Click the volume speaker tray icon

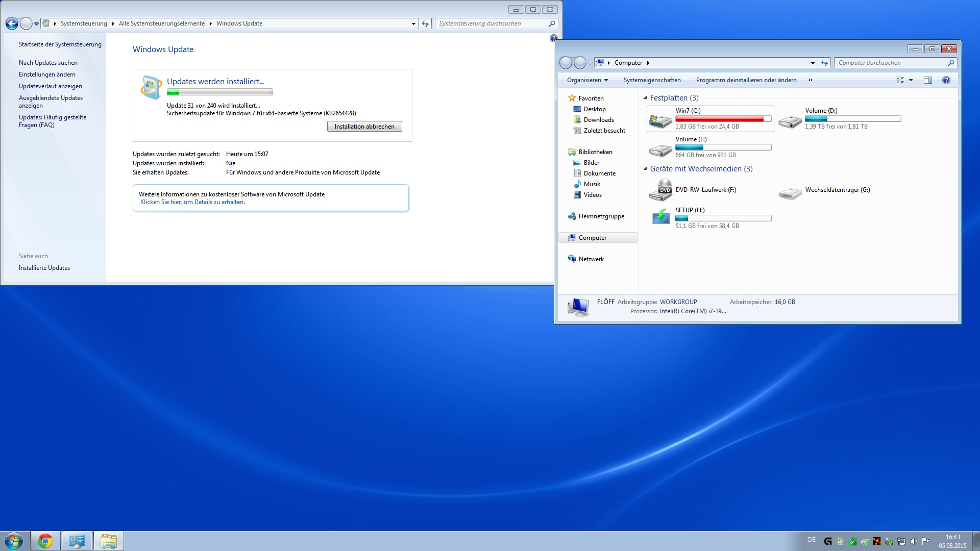(x=913, y=541)
